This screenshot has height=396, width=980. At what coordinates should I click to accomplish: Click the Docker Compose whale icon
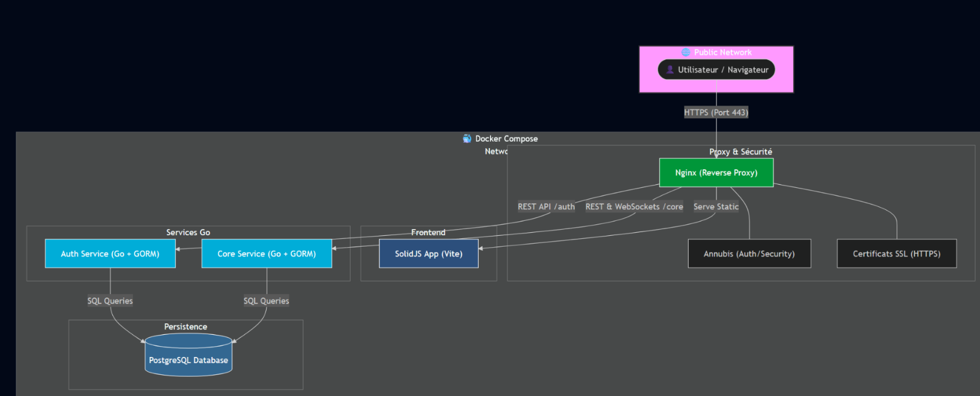tap(467, 139)
